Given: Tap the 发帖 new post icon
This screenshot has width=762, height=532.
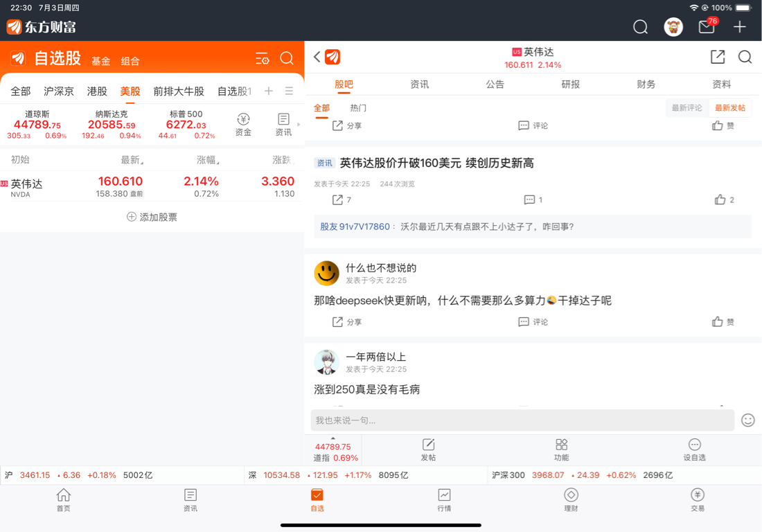Looking at the screenshot, I should click(428, 450).
